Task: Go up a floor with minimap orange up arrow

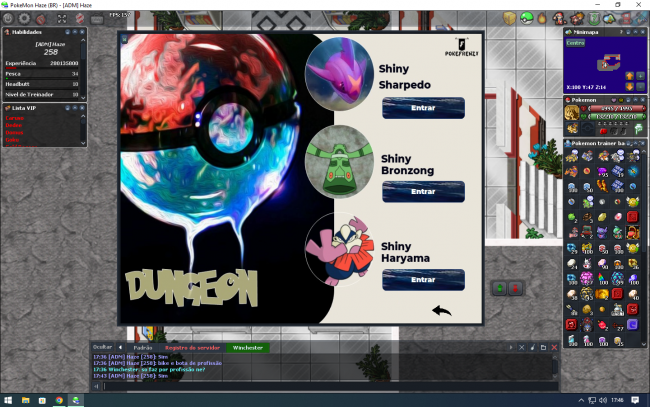Action: tap(630, 76)
